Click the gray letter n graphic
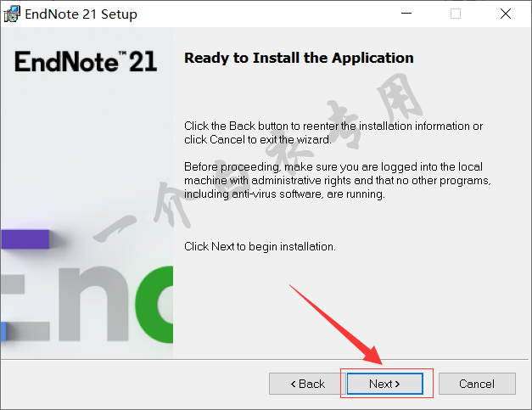The height and width of the screenshot is (410, 532). [x=94, y=304]
